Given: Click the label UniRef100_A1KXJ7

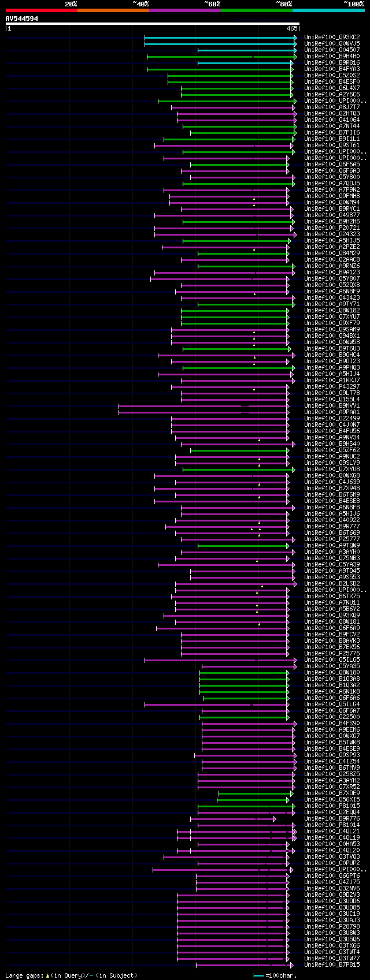Looking at the screenshot, I should pos(332,381).
